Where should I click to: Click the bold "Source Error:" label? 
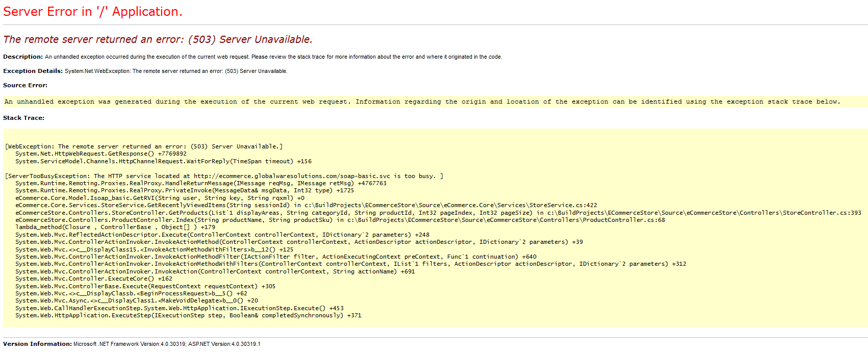[25, 85]
